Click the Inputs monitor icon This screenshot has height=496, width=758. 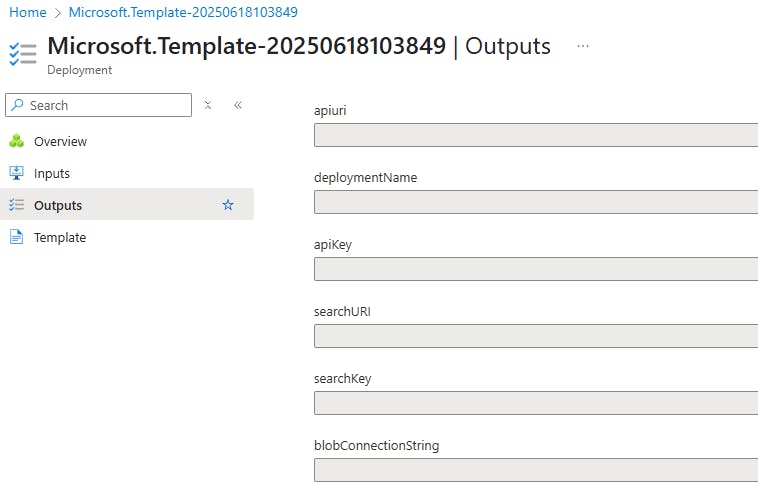click(x=16, y=173)
